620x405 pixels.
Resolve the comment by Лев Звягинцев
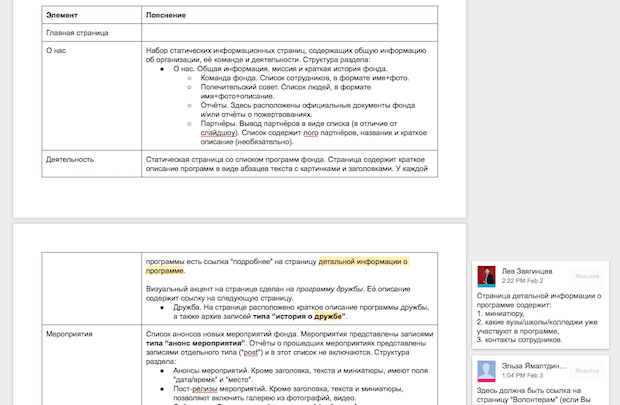[x=587, y=276]
